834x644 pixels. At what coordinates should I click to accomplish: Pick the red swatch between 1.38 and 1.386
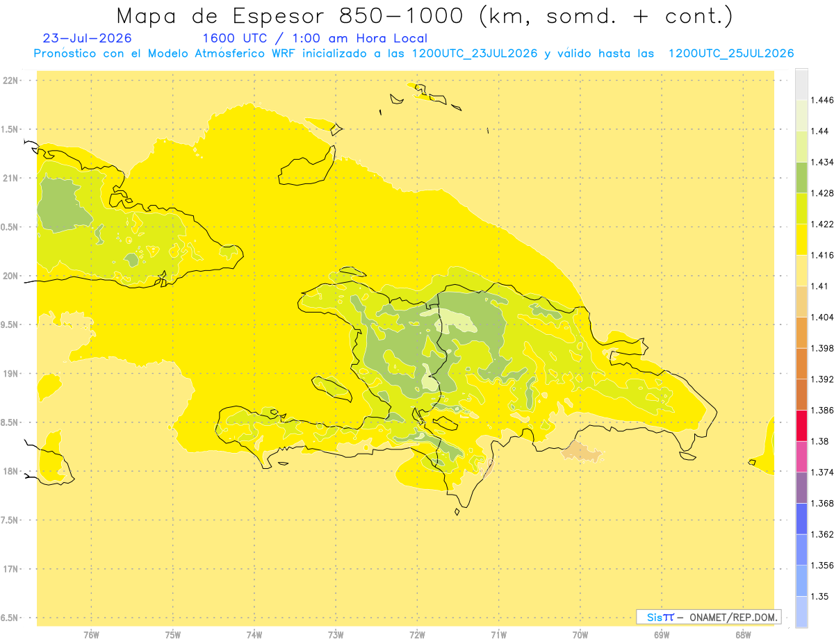(x=801, y=425)
